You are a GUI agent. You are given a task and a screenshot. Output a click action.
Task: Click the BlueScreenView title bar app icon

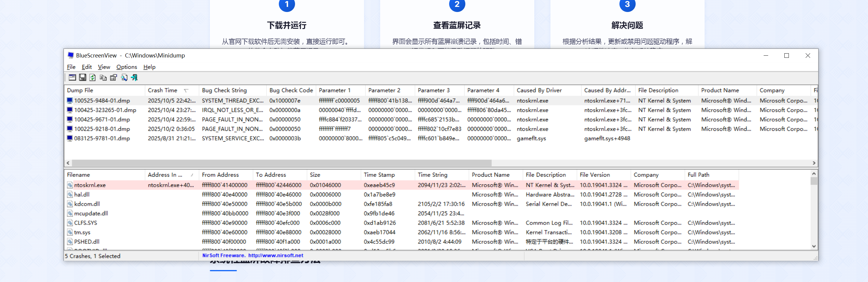click(70, 55)
